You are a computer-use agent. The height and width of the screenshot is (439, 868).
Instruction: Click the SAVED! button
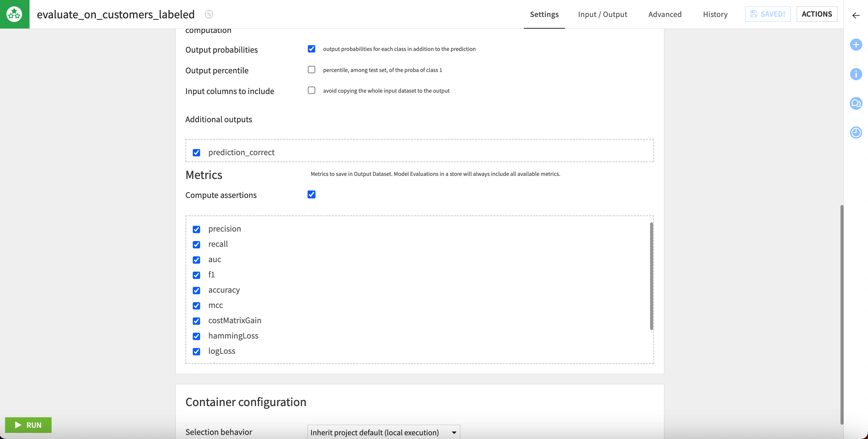(768, 14)
